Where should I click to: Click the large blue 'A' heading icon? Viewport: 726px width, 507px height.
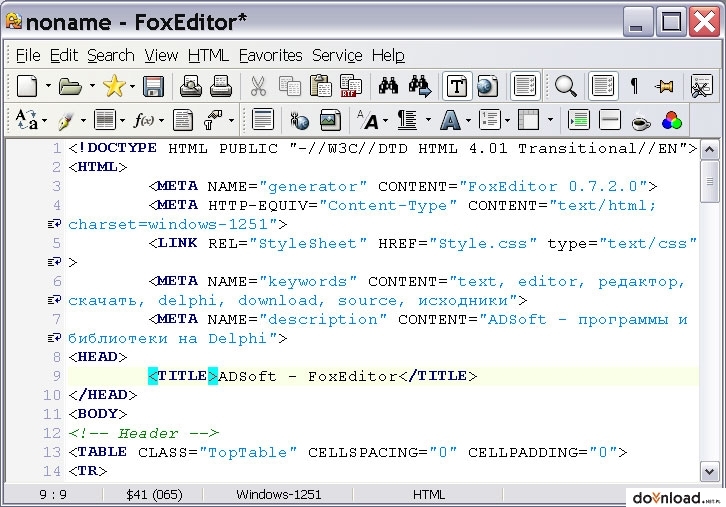pyautogui.click(x=450, y=120)
